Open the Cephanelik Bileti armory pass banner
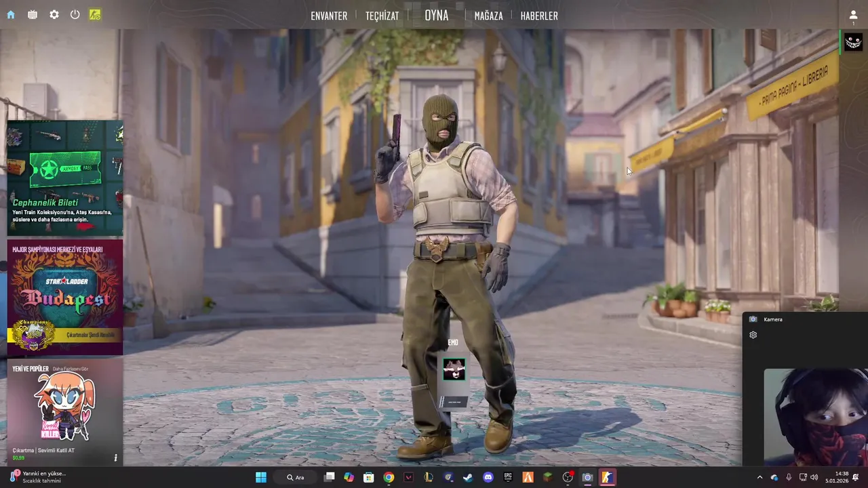Screen dimensions: 868x488 pyautogui.click(x=65, y=178)
